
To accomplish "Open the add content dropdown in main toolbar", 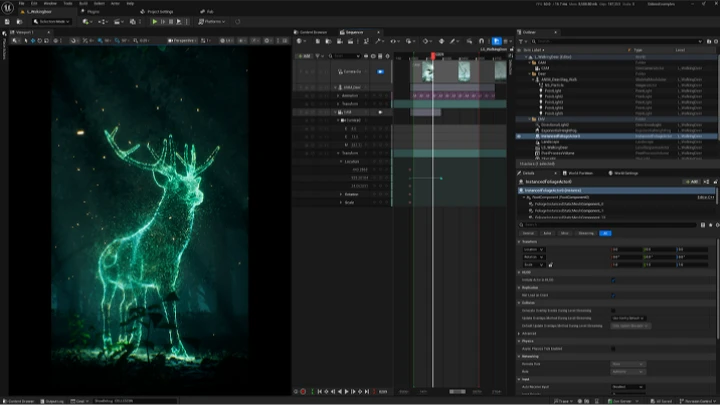I will click(x=87, y=22).
